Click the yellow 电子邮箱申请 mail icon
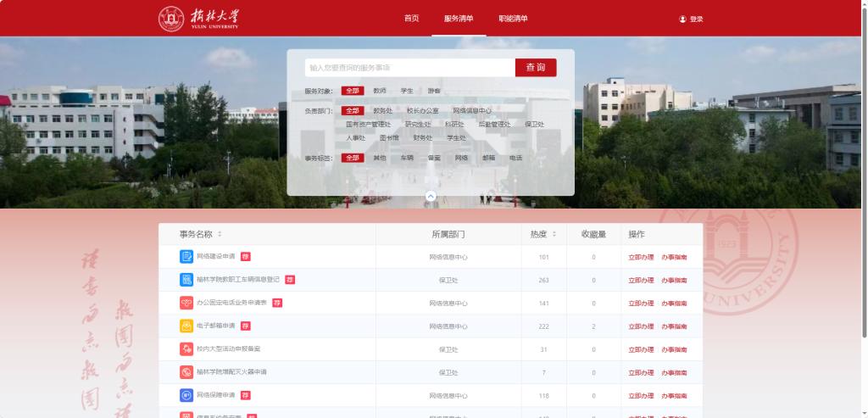 pos(186,326)
